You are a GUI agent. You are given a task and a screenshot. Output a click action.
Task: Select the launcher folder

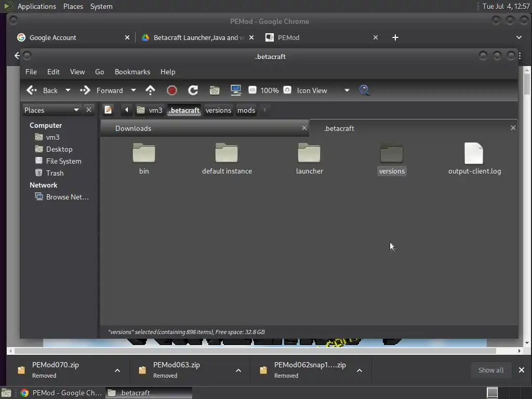(310, 159)
